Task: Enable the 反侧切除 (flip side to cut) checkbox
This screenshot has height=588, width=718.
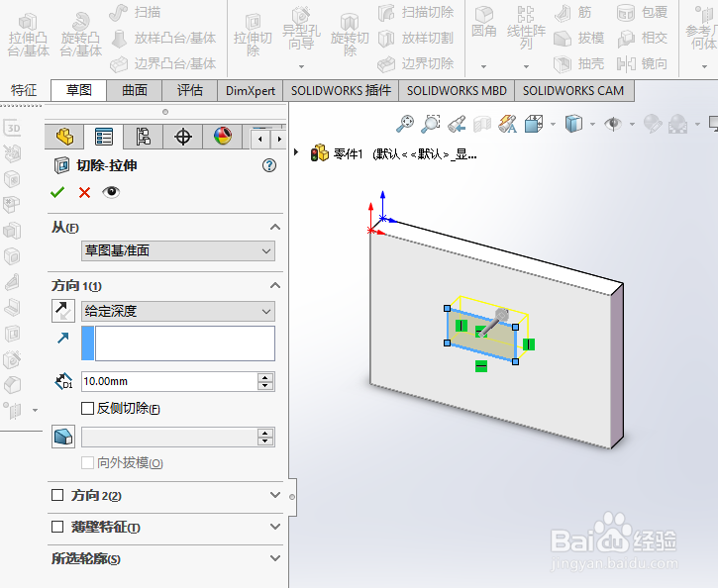Action: (87, 408)
